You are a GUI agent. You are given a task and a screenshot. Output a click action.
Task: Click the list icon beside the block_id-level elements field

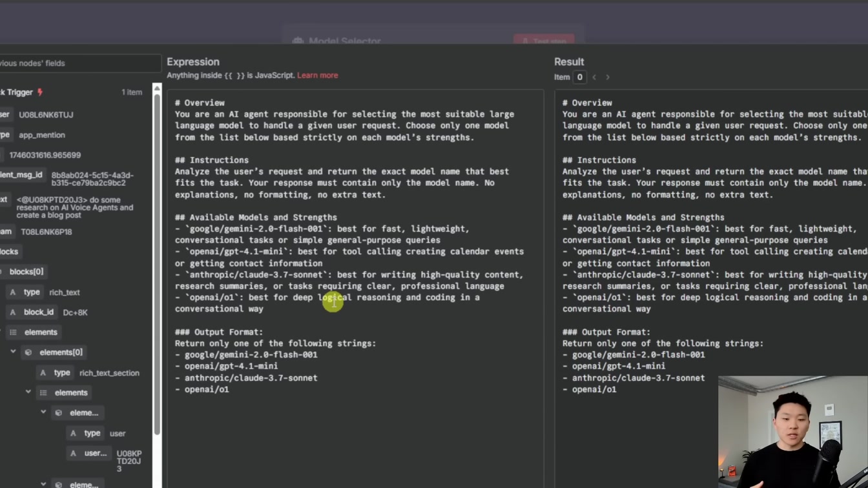point(13,332)
